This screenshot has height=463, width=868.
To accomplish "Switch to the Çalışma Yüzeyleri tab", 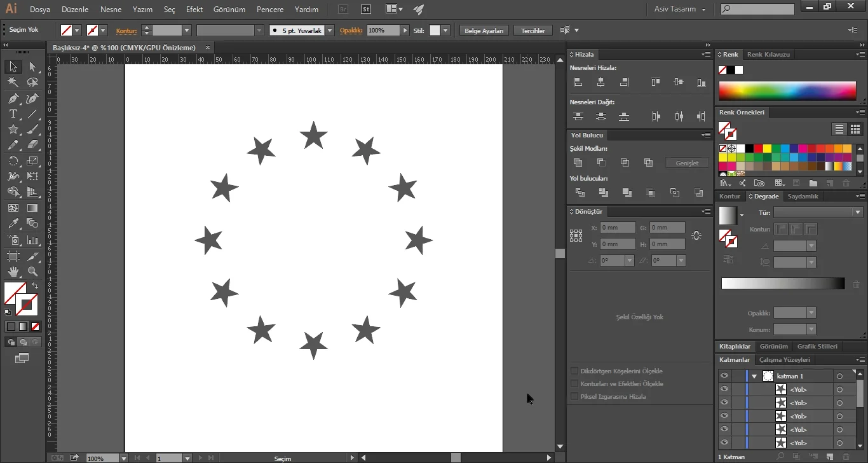I will coord(785,360).
